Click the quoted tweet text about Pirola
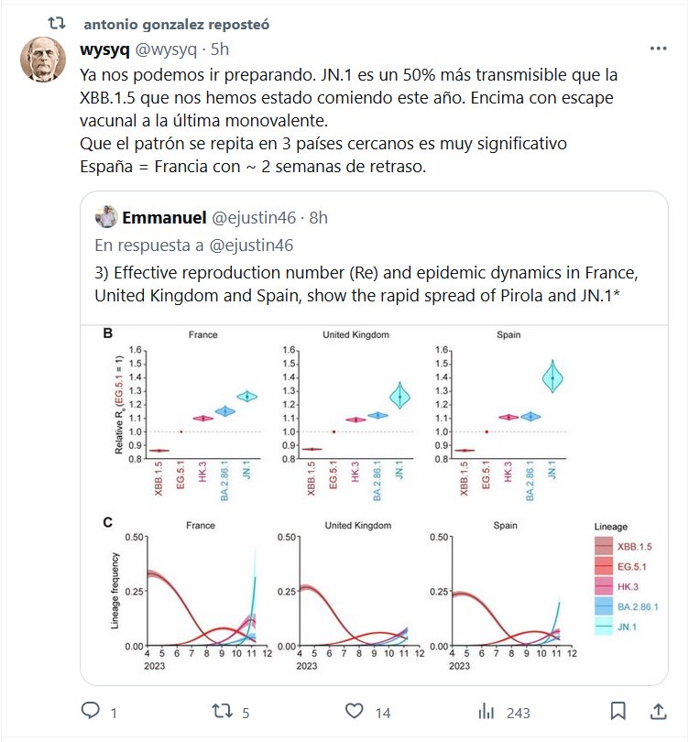700x742 pixels. [366, 285]
